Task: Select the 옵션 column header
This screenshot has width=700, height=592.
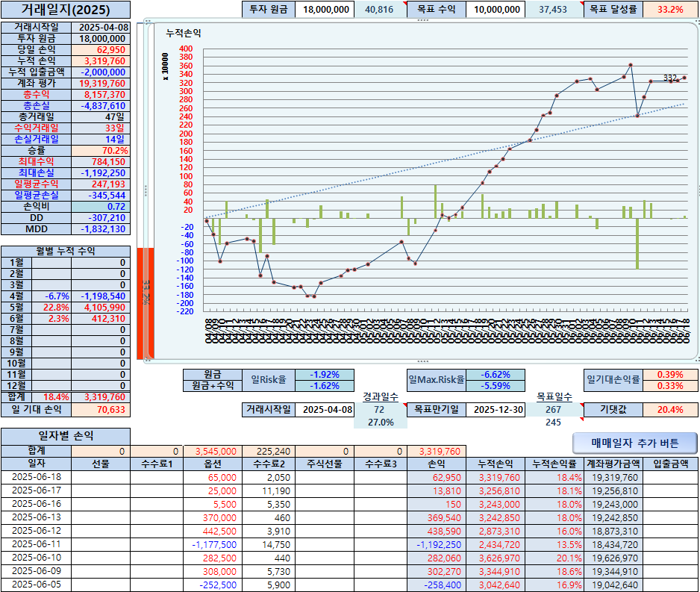Action: point(212,464)
